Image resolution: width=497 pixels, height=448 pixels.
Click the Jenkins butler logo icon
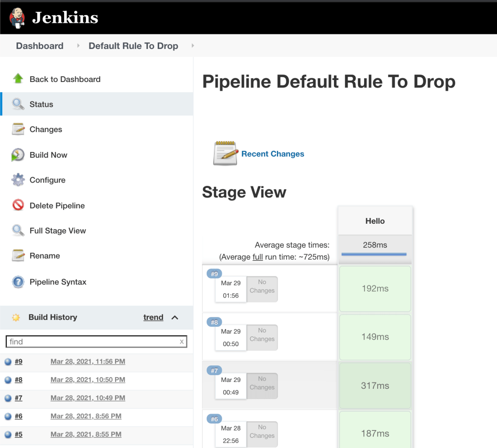[x=17, y=18]
